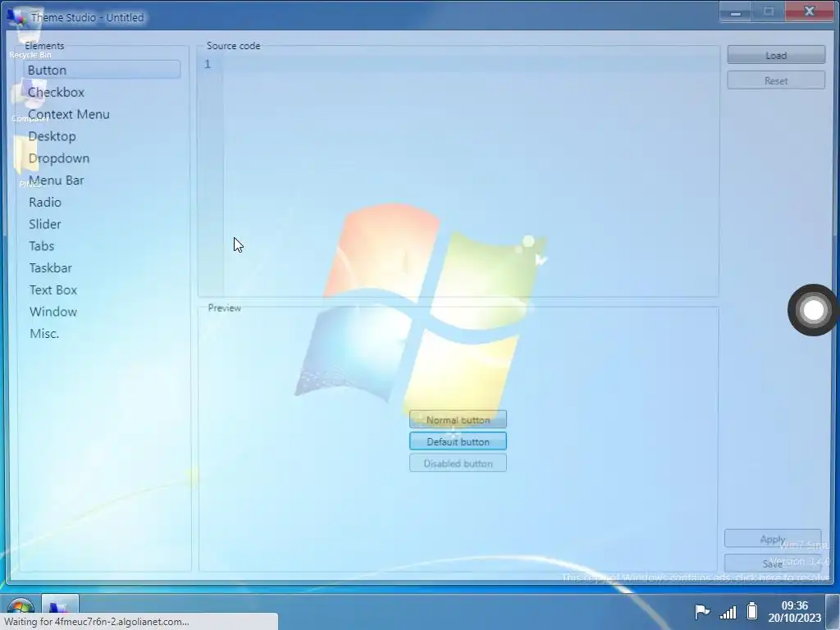Image resolution: width=840 pixels, height=630 pixels.
Task: Close the Theme Studio window
Action: (x=809, y=11)
